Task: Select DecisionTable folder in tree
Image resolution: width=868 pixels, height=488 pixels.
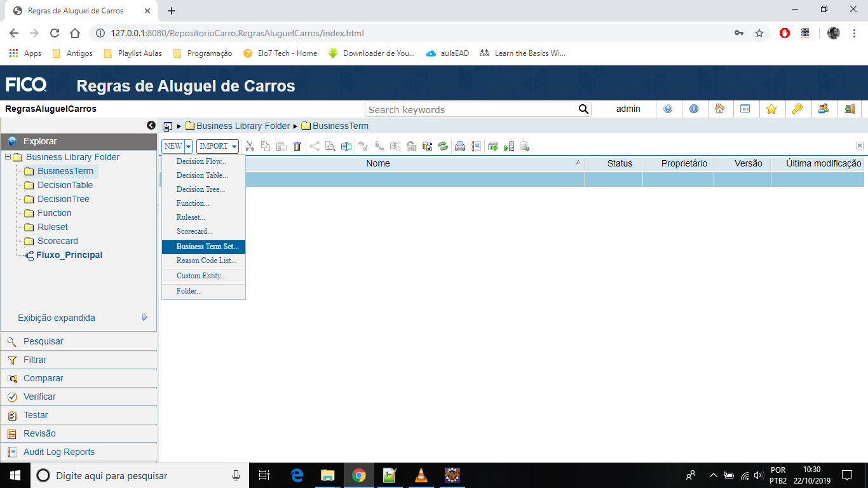Action: point(65,185)
